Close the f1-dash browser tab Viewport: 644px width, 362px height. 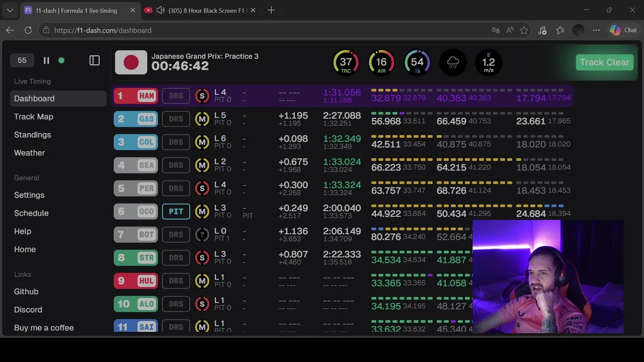[133, 10]
